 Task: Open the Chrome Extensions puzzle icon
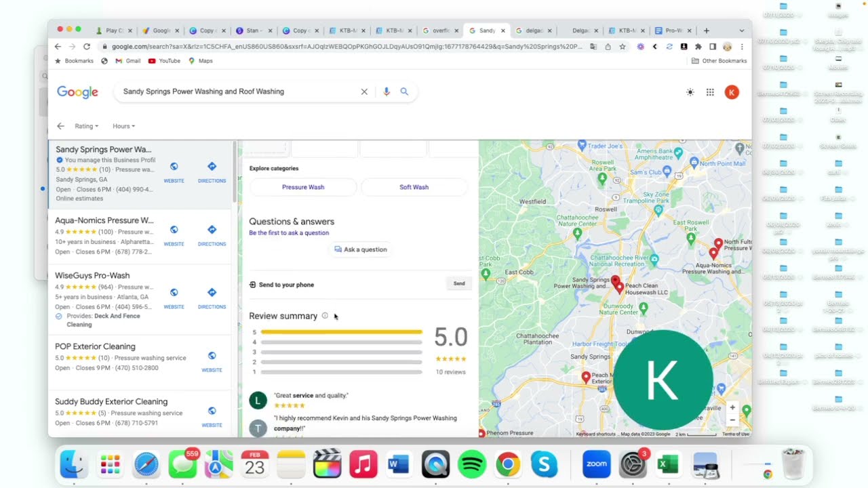[698, 47]
